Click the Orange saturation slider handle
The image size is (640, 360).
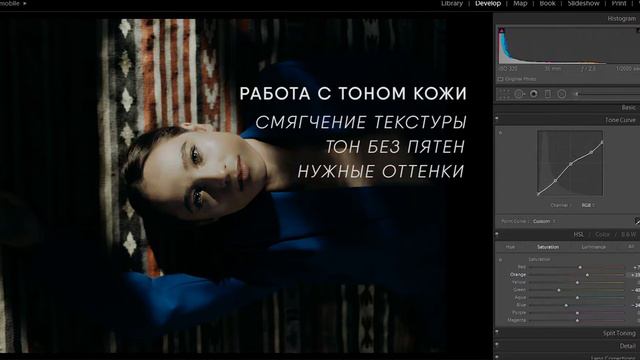[587, 275]
